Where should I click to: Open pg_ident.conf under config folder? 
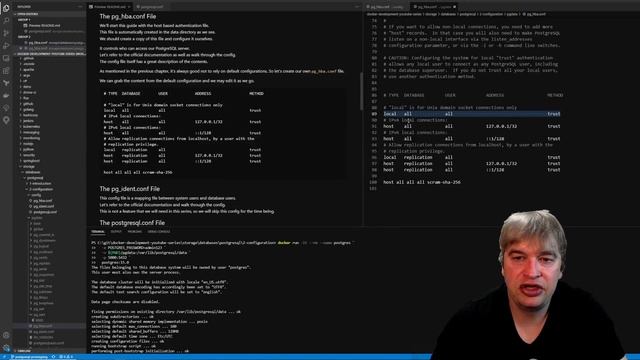[x=43, y=207]
